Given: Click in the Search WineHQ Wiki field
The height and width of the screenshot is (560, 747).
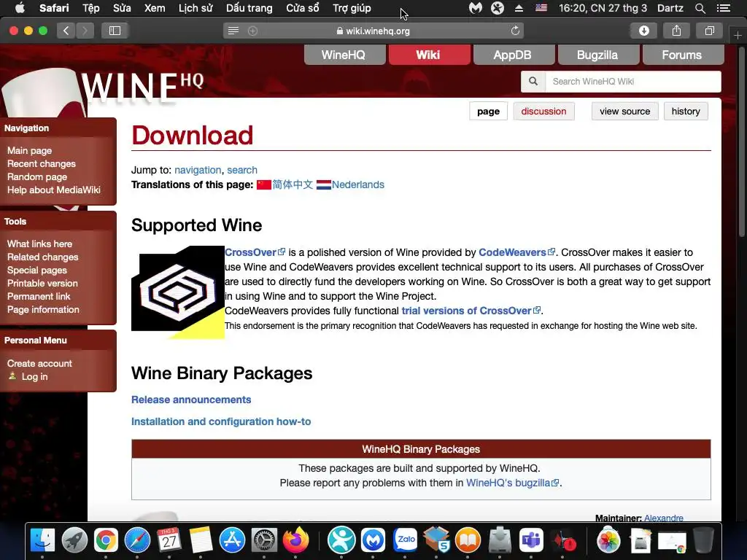Looking at the screenshot, I should (633, 82).
